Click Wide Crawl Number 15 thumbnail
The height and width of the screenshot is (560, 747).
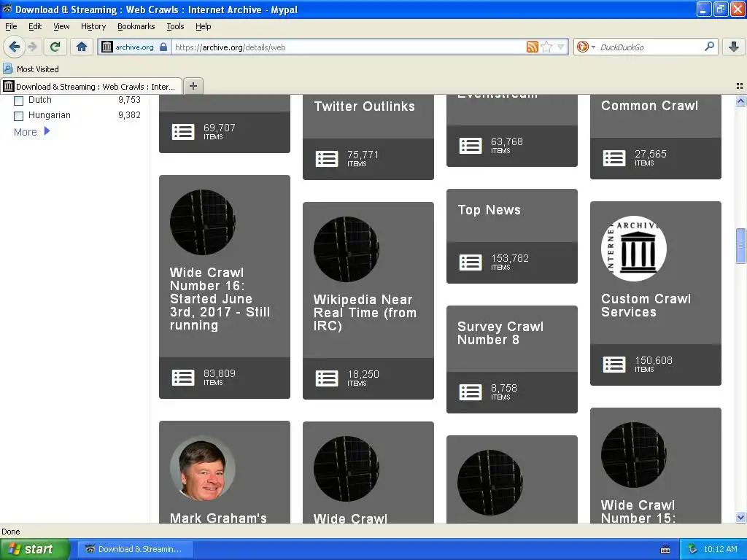tap(634, 455)
